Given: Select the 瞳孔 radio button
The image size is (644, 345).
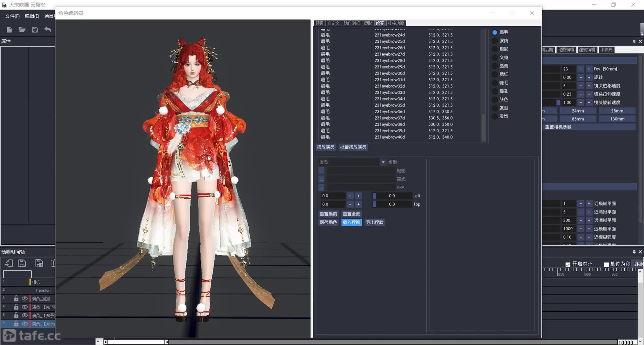Looking at the screenshot, I should pos(495,91).
